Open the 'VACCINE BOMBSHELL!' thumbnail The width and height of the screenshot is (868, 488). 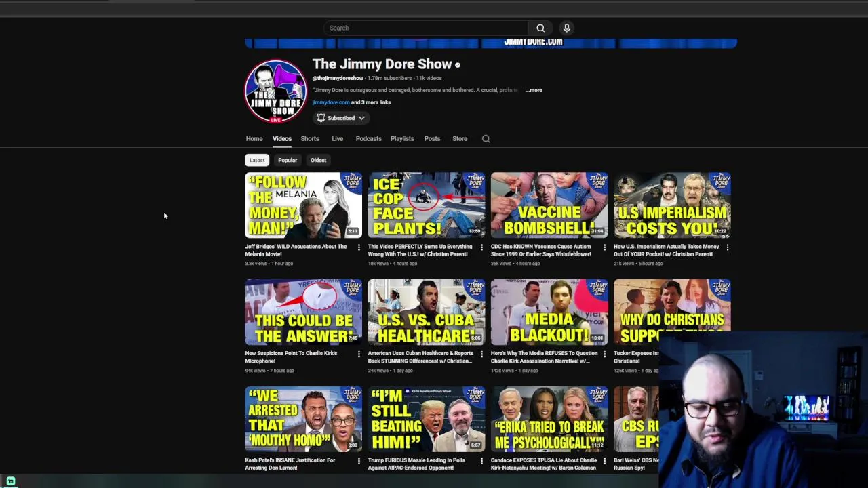coord(549,205)
